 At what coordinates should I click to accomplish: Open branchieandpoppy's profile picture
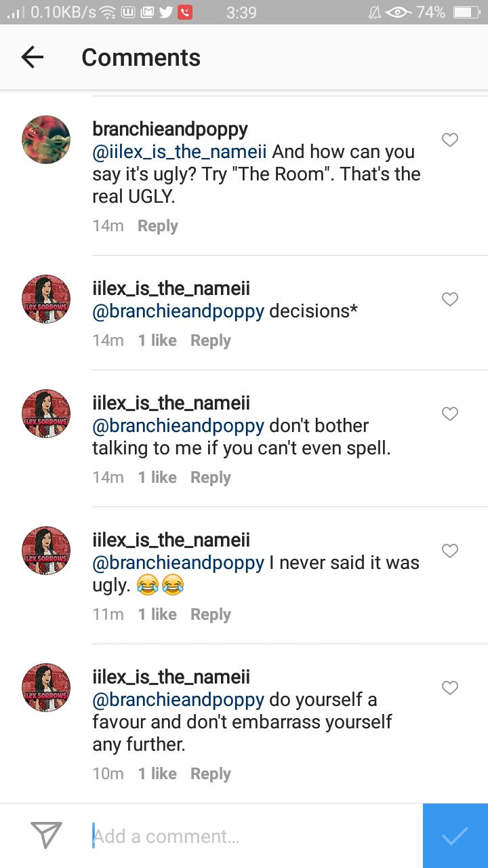[x=46, y=140]
